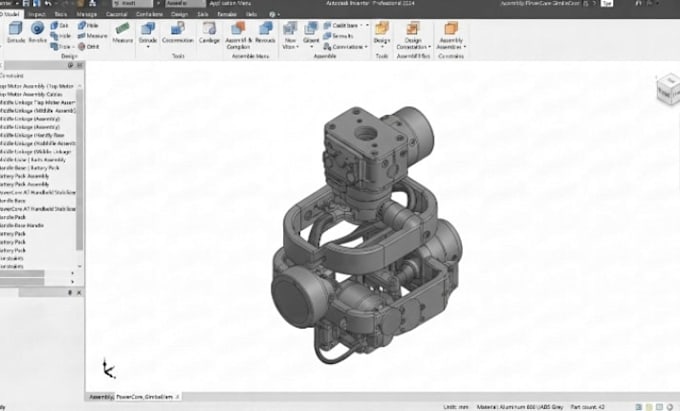Open the Cardinge tool in the ribbon

(x=209, y=32)
